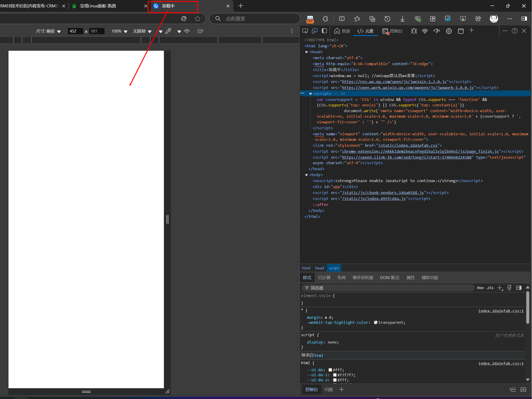Collapse the selected <script> node
Screen dimensions: 532x399
[x=311, y=94]
